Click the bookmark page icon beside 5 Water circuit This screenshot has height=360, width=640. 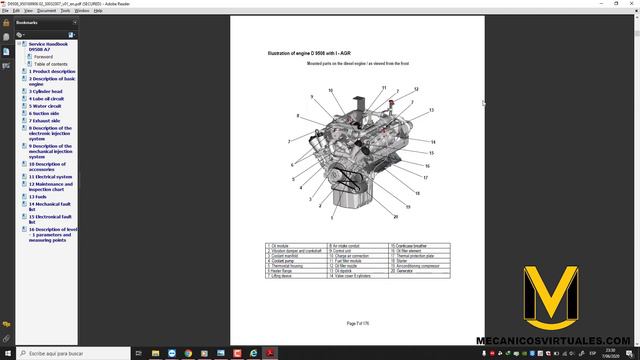(24, 106)
